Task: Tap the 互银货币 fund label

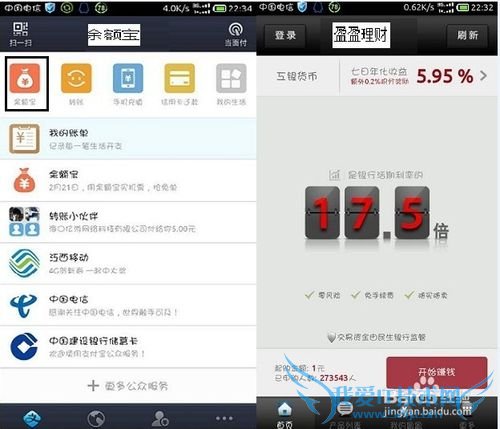Action: 297,77
